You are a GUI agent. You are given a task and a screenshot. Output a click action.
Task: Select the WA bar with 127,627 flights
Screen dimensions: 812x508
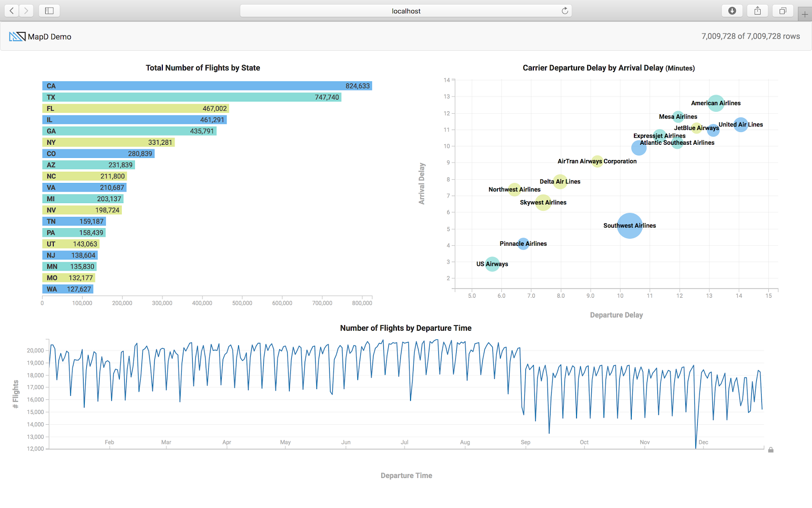click(x=68, y=289)
